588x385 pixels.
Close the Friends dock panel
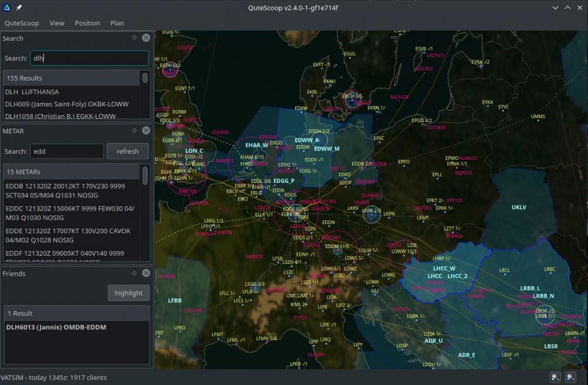146,273
